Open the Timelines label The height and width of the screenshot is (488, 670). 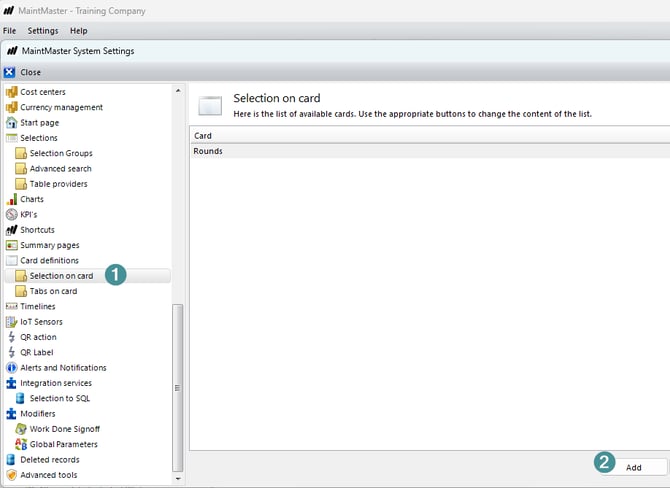(x=38, y=306)
